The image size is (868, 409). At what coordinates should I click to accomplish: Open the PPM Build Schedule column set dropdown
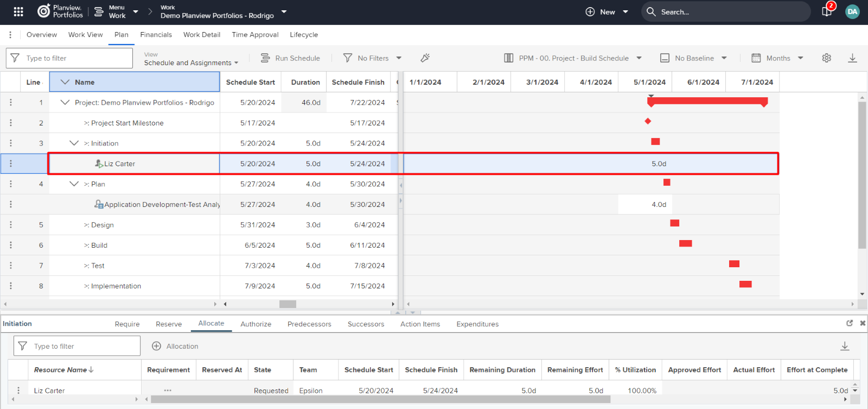(x=573, y=58)
